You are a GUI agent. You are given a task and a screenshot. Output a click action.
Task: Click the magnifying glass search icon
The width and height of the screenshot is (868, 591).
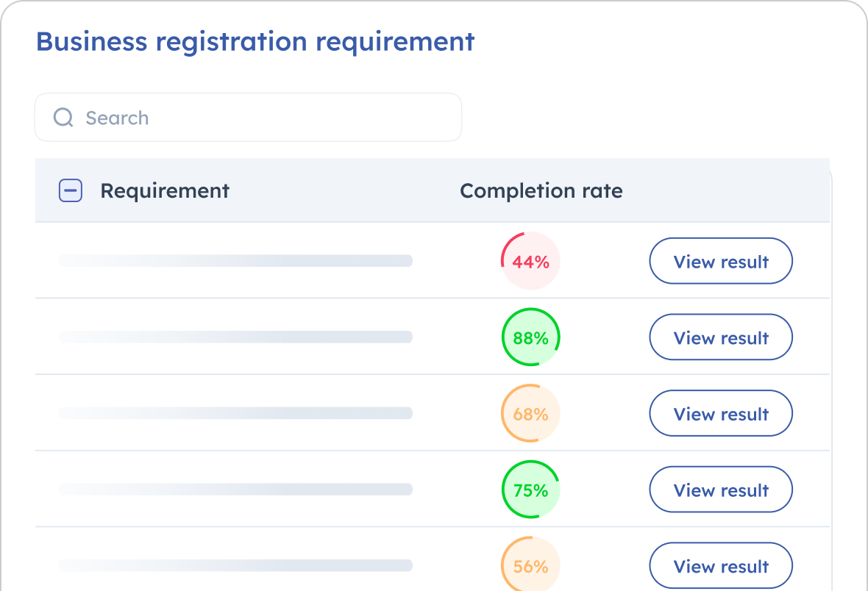tap(63, 117)
